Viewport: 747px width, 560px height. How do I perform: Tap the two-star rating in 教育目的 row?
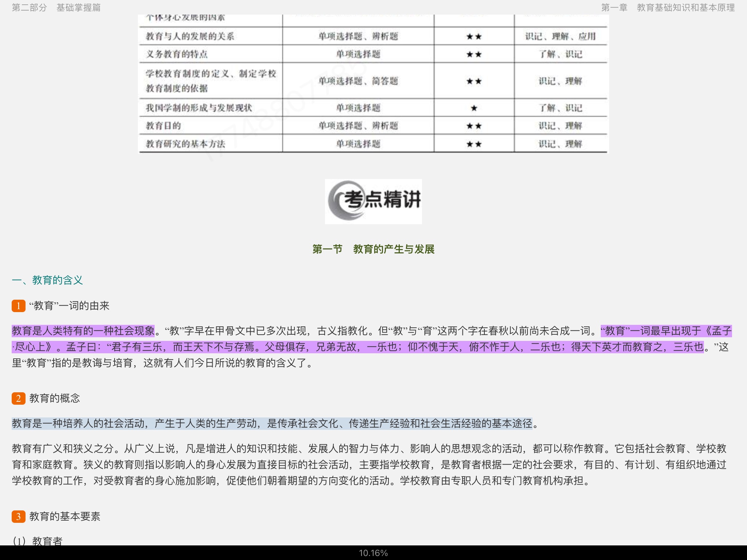(x=474, y=126)
